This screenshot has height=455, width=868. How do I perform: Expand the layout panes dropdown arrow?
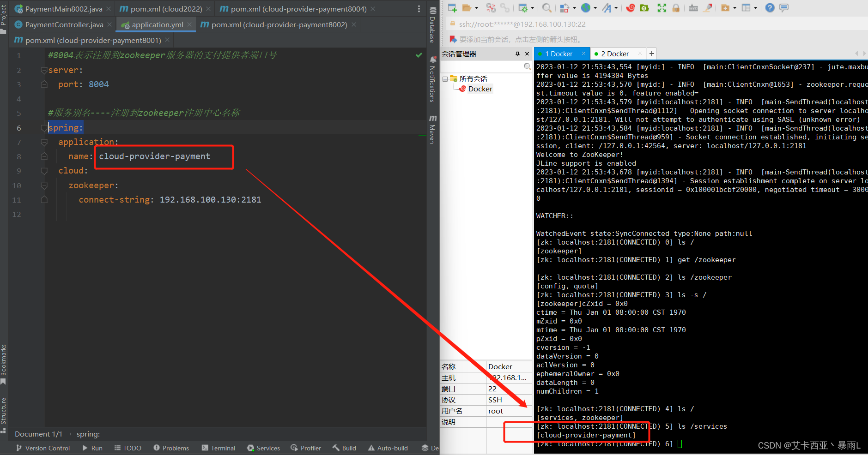pos(756,8)
